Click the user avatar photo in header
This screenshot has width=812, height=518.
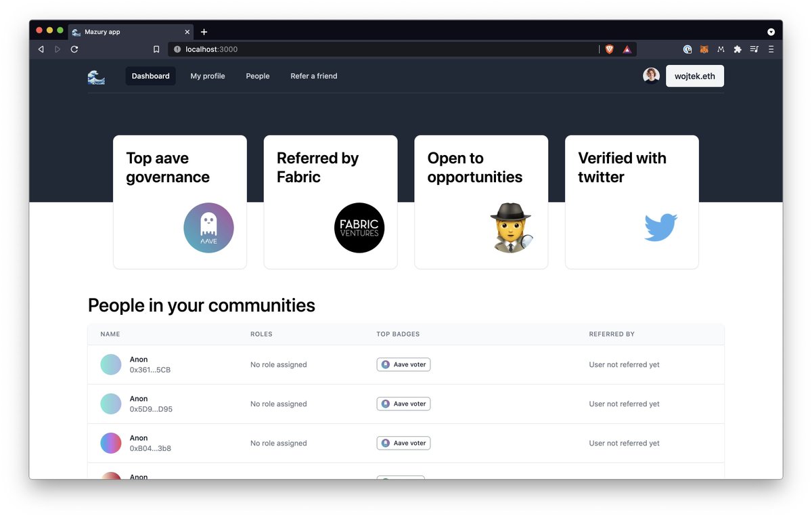point(651,76)
